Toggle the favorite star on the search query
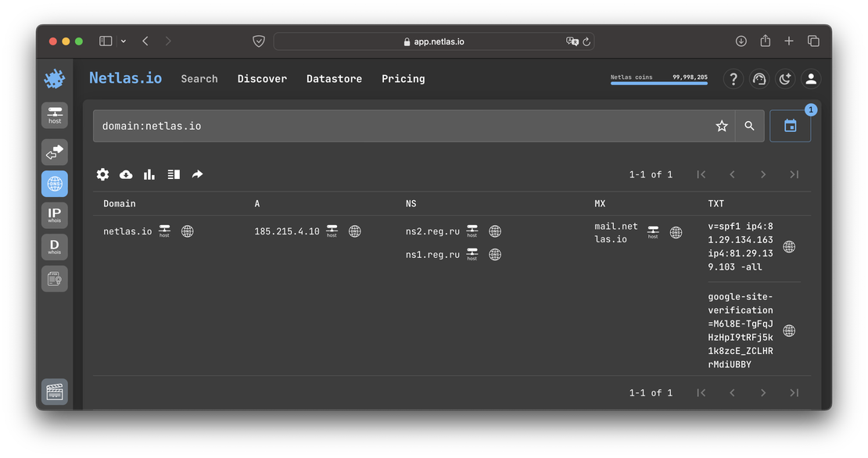This screenshot has height=458, width=868. point(721,125)
